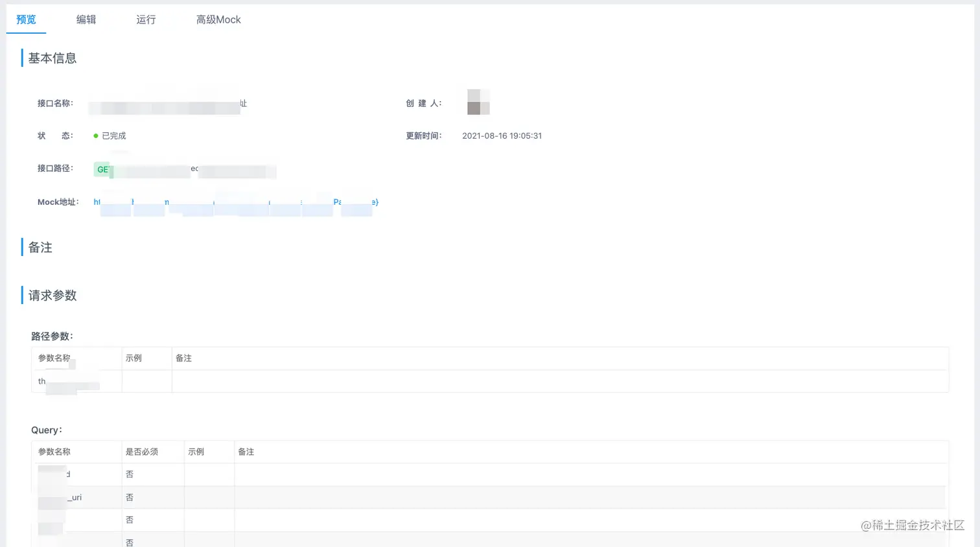Click the 备注 section header

point(40,247)
